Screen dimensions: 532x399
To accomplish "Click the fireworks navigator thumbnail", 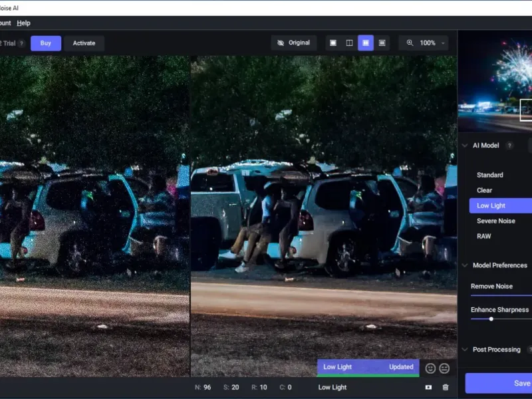I will tap(495, 80).
